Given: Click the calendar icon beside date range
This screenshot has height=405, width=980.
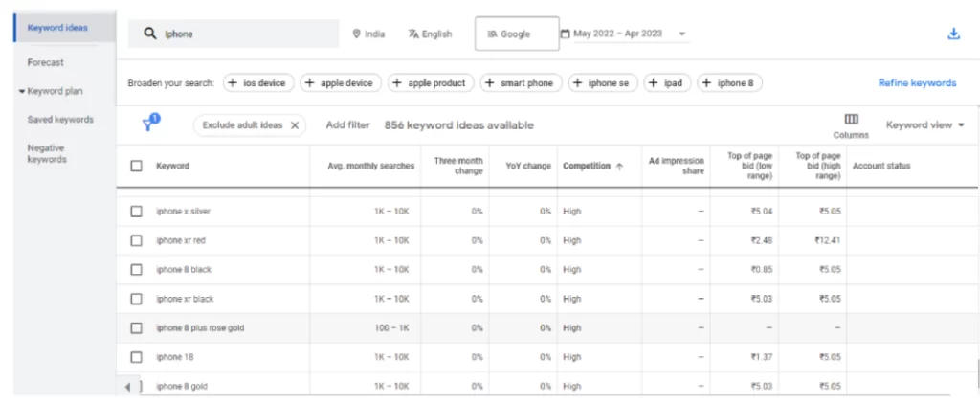Looking at the screenshot, I should [565, 34].
